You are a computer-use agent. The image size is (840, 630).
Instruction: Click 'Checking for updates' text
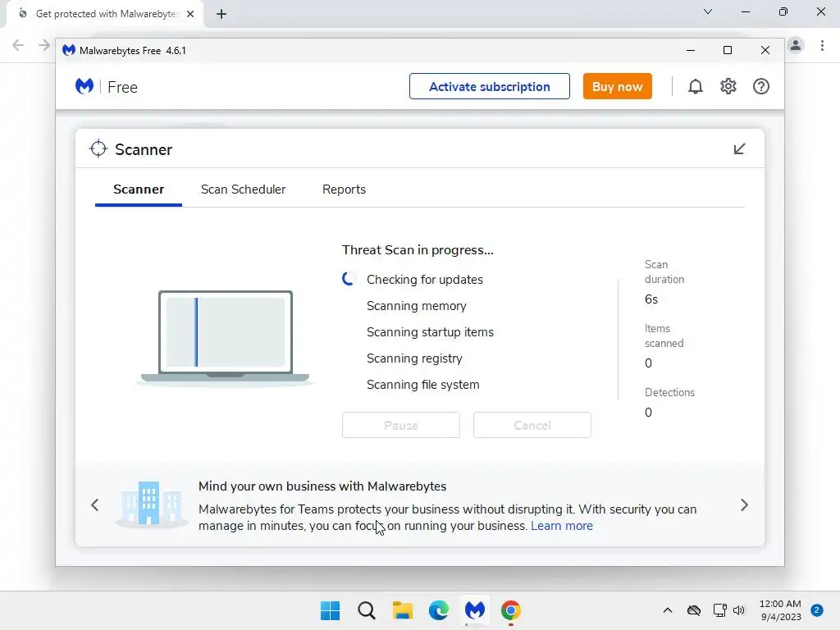click(x=424, y=280)
